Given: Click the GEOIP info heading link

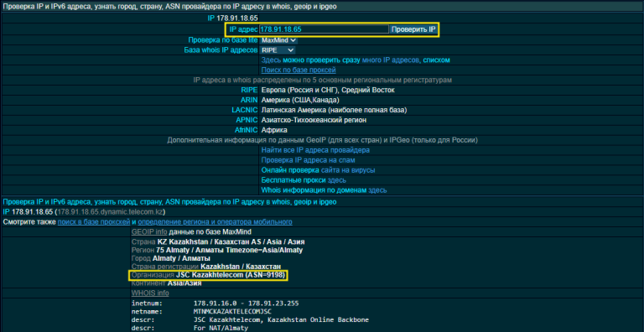Looking at the screenshot, I should click(149, 231).
